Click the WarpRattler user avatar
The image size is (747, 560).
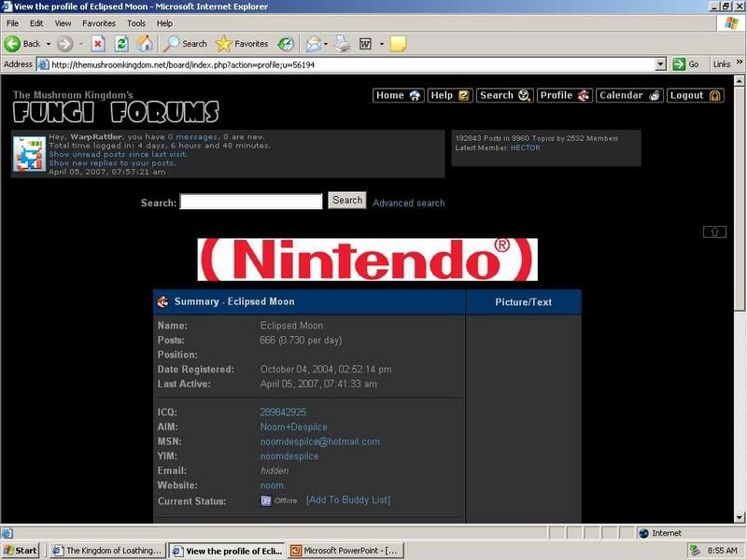click(29, 153)
